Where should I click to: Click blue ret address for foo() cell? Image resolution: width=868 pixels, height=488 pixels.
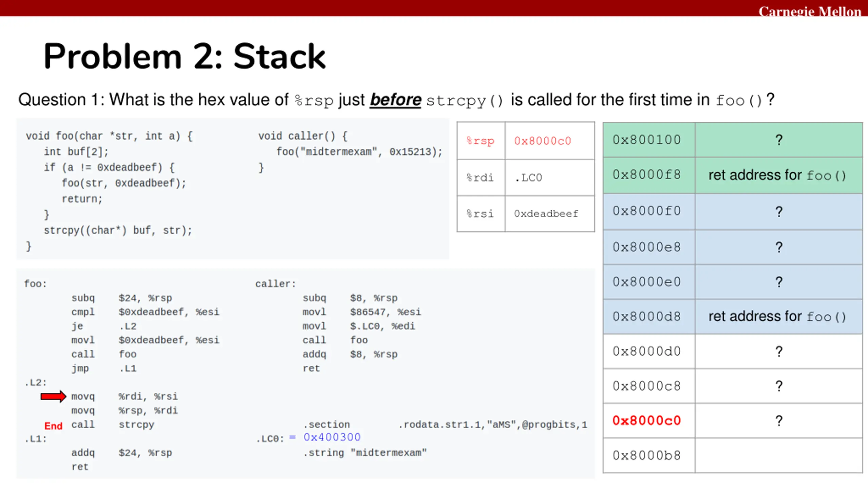(x=778, y=317)
